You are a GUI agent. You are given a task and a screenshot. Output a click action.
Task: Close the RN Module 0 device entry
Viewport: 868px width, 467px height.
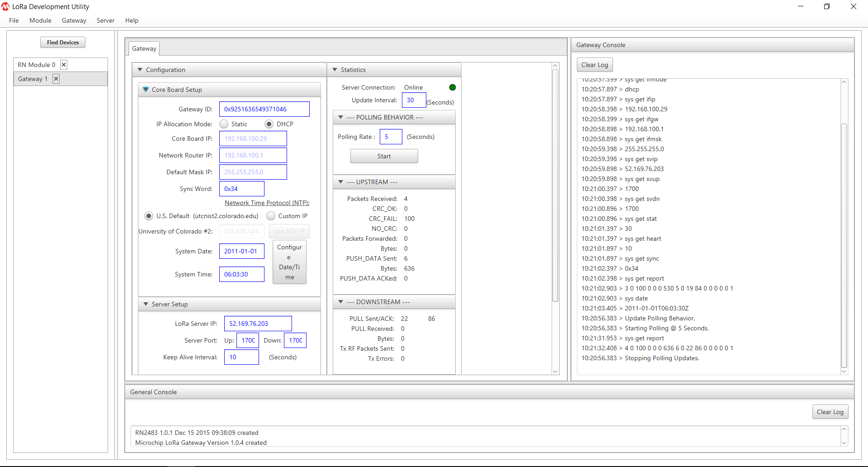click(x=64, y=65)
